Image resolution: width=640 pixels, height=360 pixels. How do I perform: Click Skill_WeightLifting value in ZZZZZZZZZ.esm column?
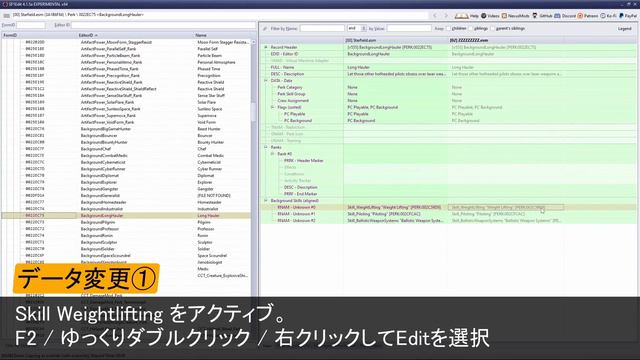pyautogui.click(x=506, y=207)
